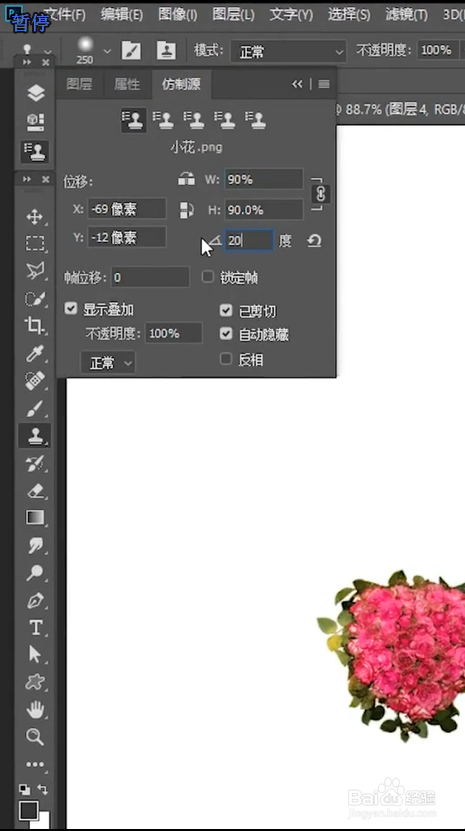
Task: Open the 文件(F) menu
Action: point(65,15)
